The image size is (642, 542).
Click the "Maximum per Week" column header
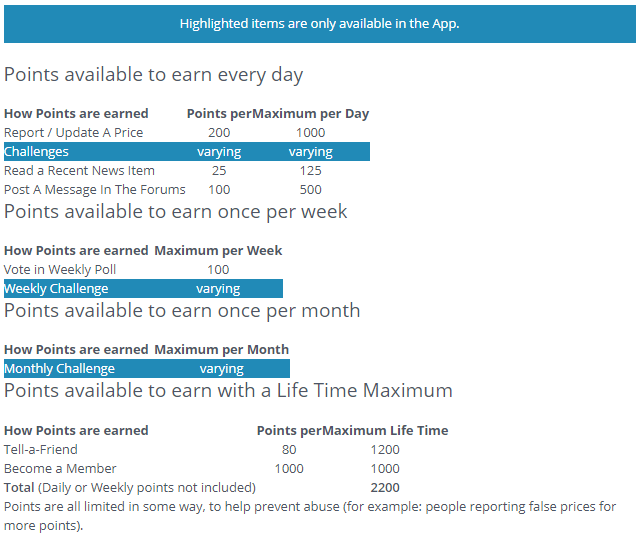[218, 251]
